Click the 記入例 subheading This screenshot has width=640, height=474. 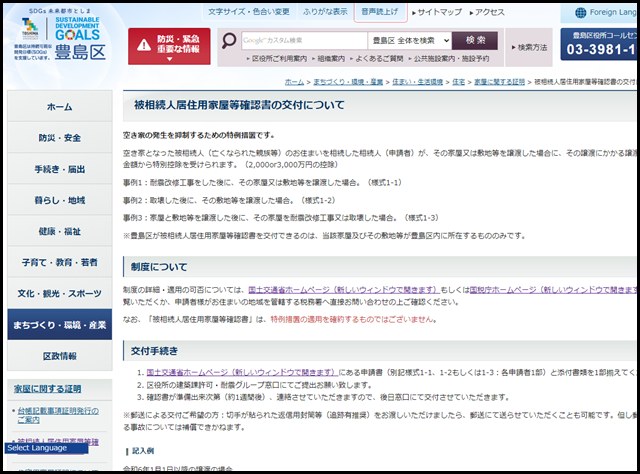tap(143, 451)
